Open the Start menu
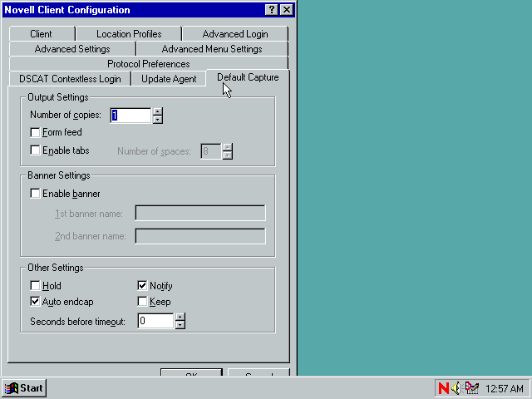The image size is (532, 399). (24, 388)
